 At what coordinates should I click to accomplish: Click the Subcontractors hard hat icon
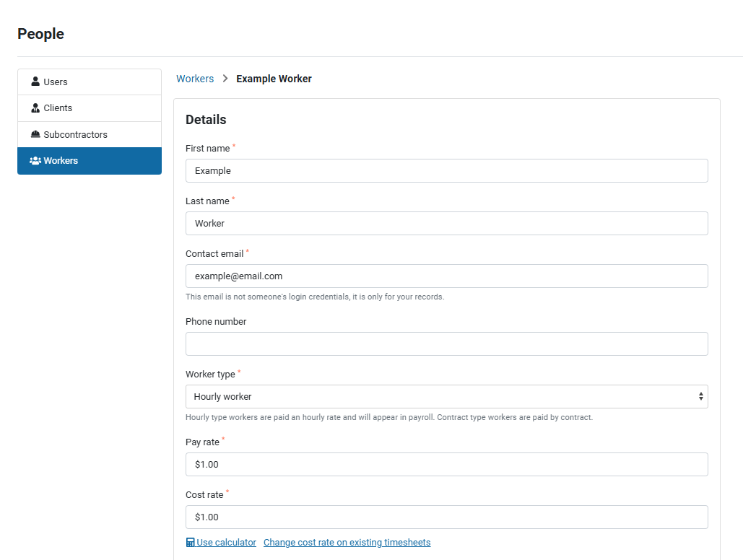pyautogui.click(x=35, y=135)
